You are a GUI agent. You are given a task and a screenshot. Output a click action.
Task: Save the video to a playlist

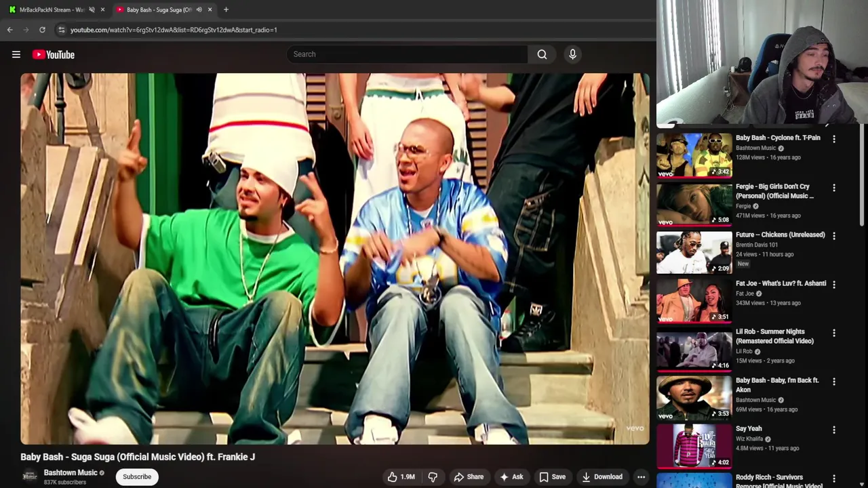pyautogui.click(x=552, y=476)
